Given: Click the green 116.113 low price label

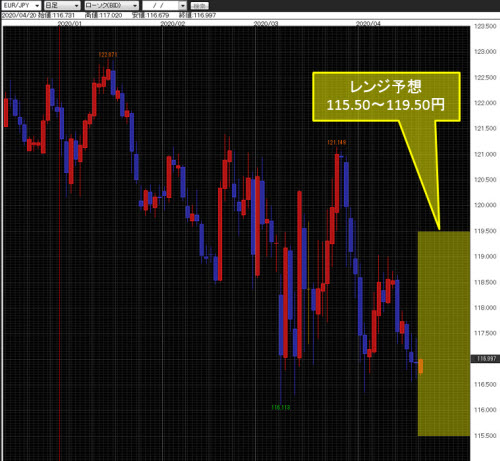Looking at the screenshot, I should (281, 407).
